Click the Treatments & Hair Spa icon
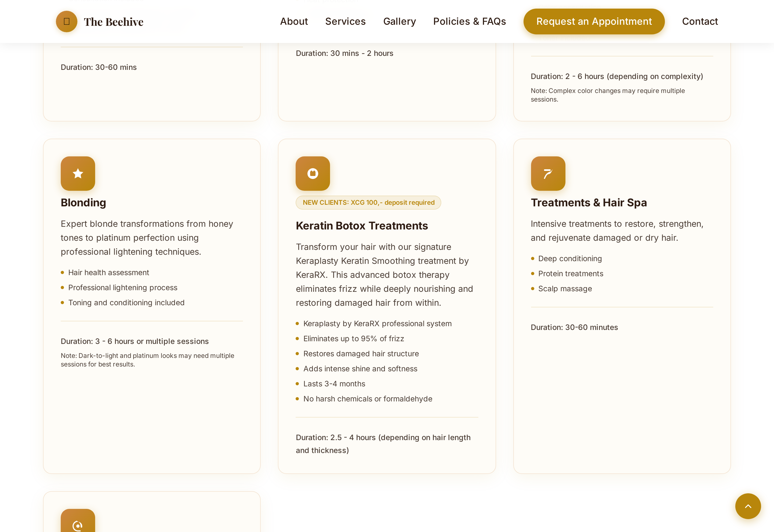 click(x=548, y=173)
